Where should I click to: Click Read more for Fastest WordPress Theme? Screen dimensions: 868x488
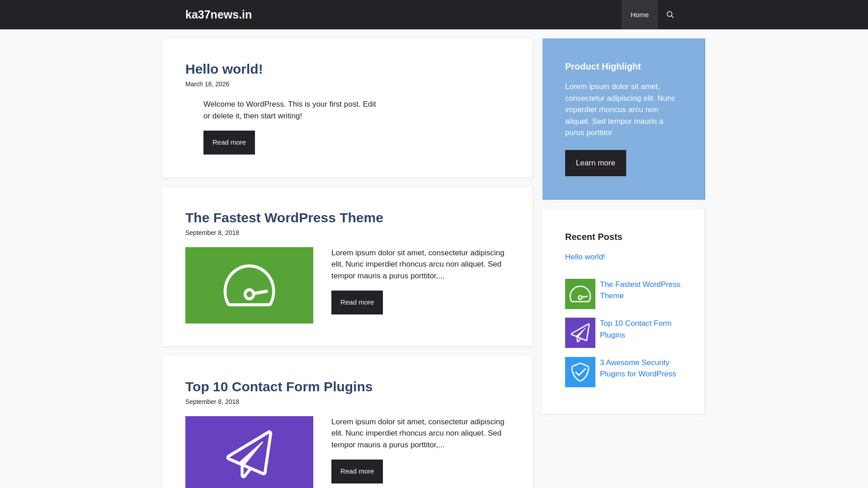[x=357, y=302]
